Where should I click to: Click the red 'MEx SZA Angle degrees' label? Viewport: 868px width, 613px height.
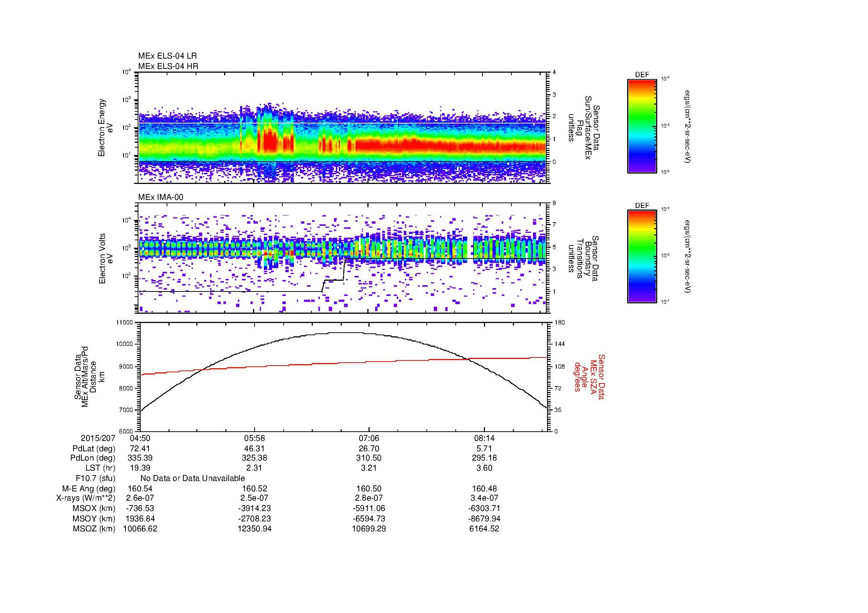[x=589, y=376]
